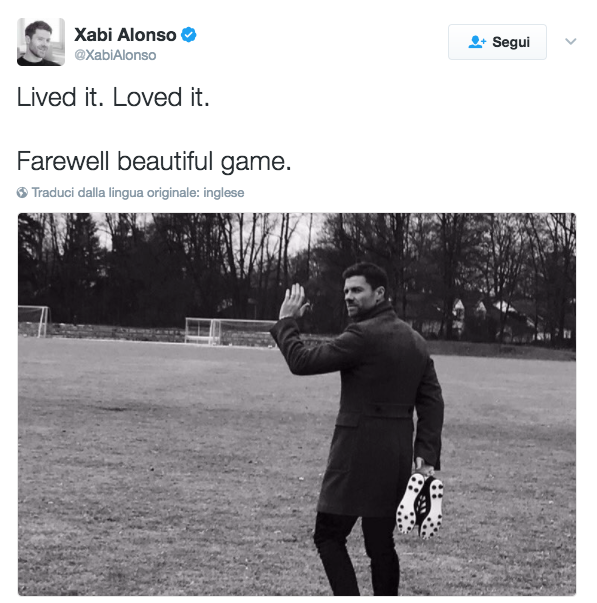Visit the @XabiAlonso handle link
The width and height of the screenshot is (597, 603).
point(115,55)
